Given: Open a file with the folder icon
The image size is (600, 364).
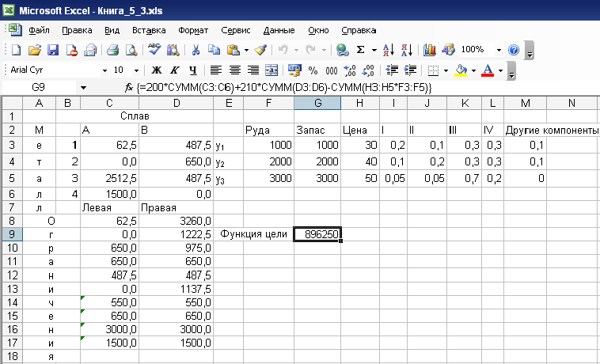Looking at the screenshot, I should point(35,50).
